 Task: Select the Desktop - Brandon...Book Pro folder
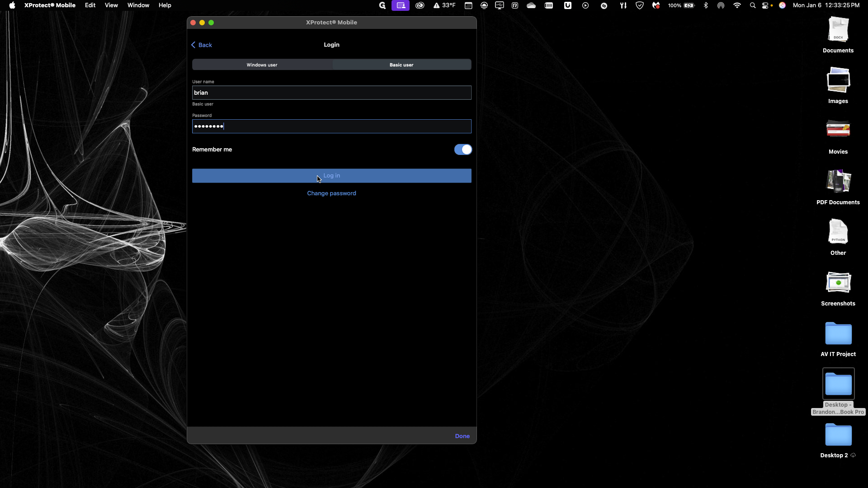(x=838, y=391)
